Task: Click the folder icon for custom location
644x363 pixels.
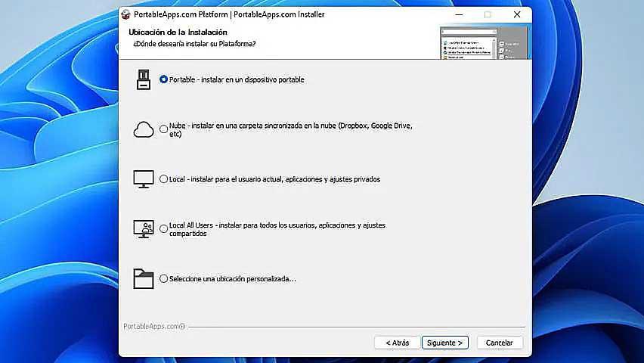Action: (x=144, y=279)
